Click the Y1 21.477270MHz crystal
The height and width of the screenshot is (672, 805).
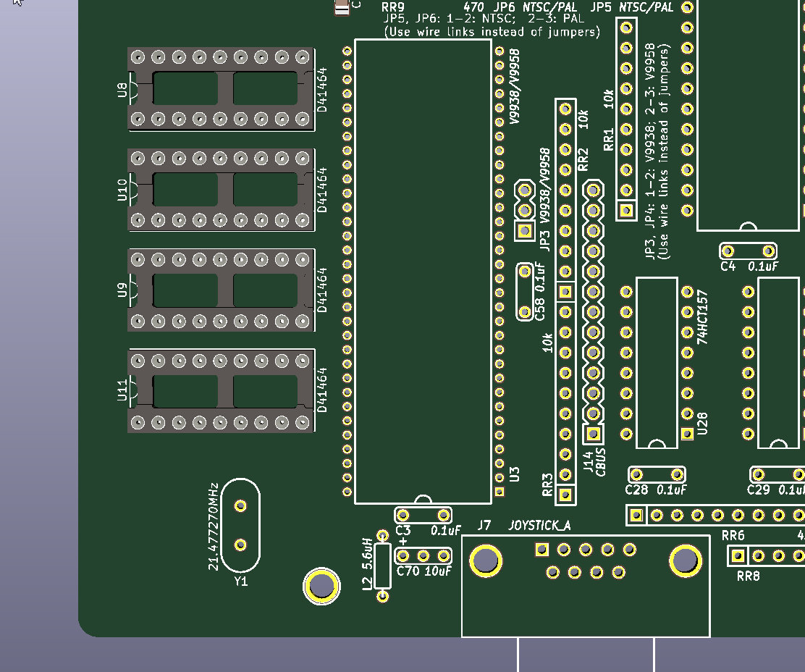click(x=240, y=525)
